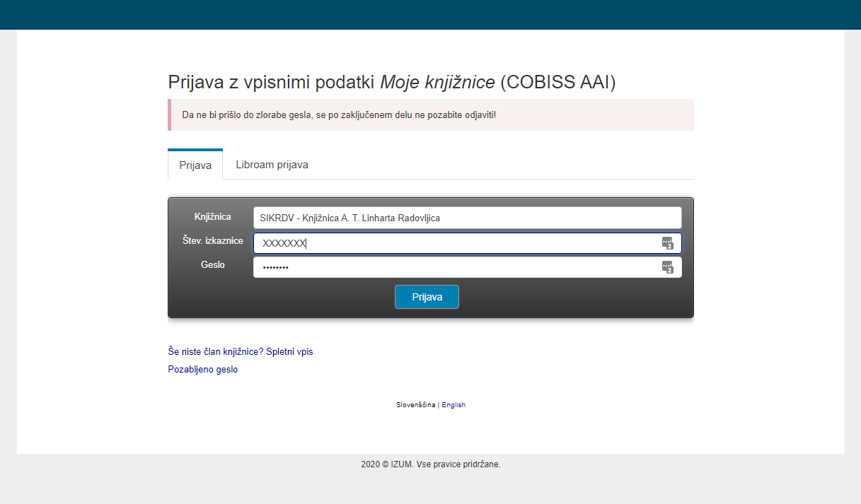Open the Spletni vpis registration link
This screenshot has height=504, width=861.
point(289,351)
